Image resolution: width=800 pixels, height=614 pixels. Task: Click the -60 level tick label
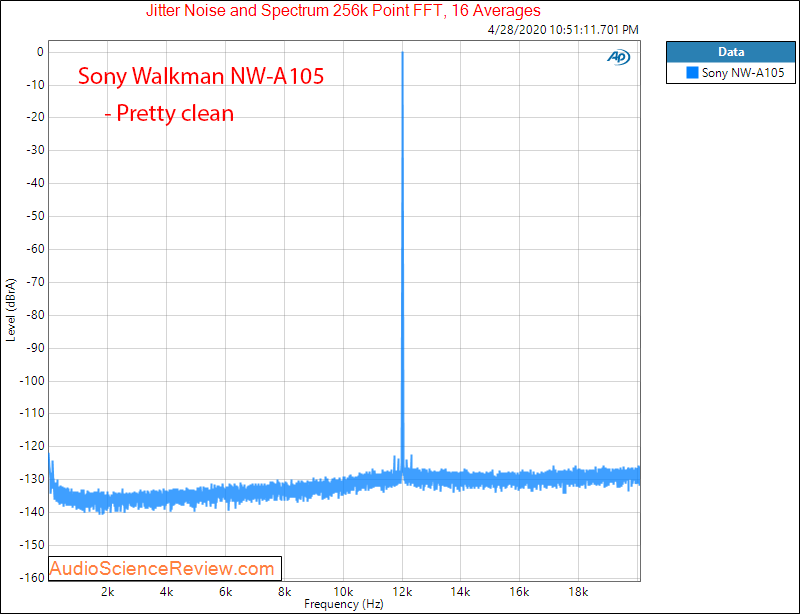[35, 249]
